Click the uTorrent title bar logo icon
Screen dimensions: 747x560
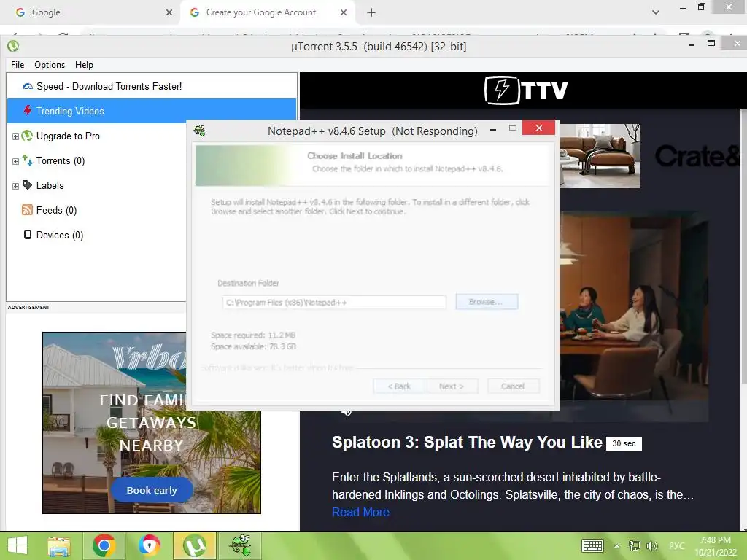click(x=13, y=46)
